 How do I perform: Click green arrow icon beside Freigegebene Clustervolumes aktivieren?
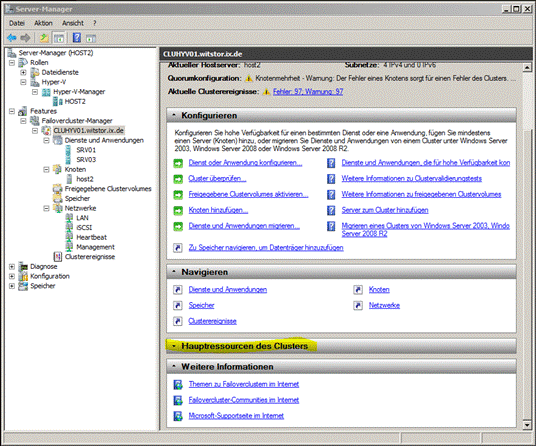178,195
